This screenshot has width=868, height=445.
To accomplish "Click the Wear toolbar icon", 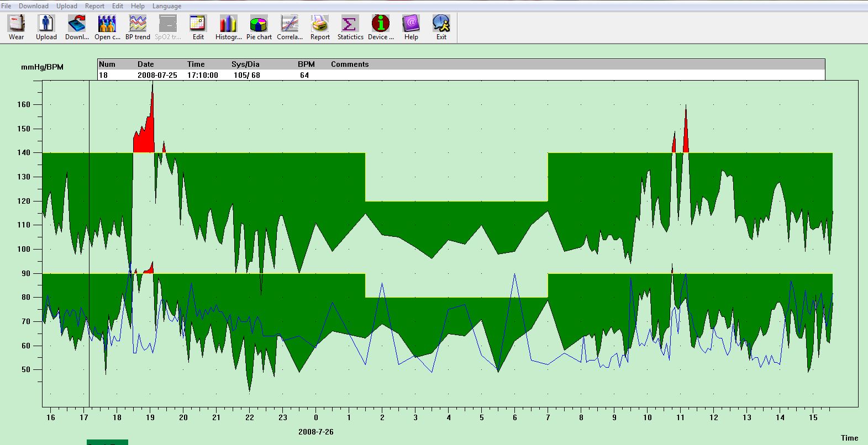I will pos(17,27).
